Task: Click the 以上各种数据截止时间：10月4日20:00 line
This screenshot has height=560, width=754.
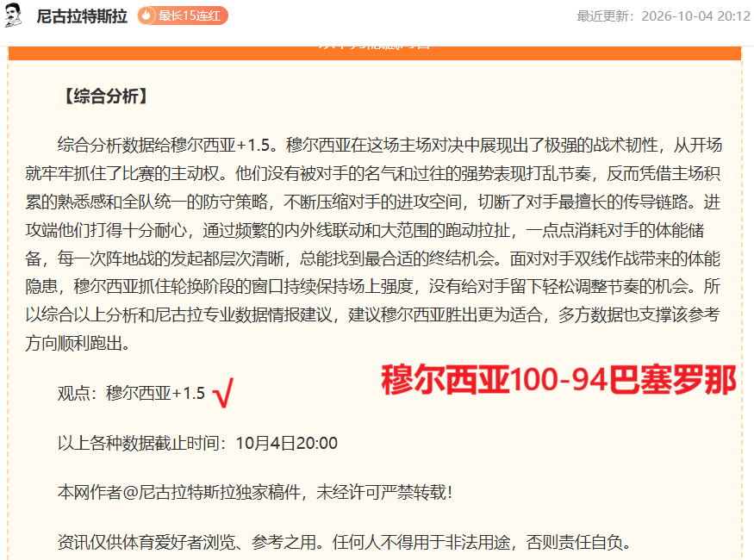Action: click(x=197, y=443)
